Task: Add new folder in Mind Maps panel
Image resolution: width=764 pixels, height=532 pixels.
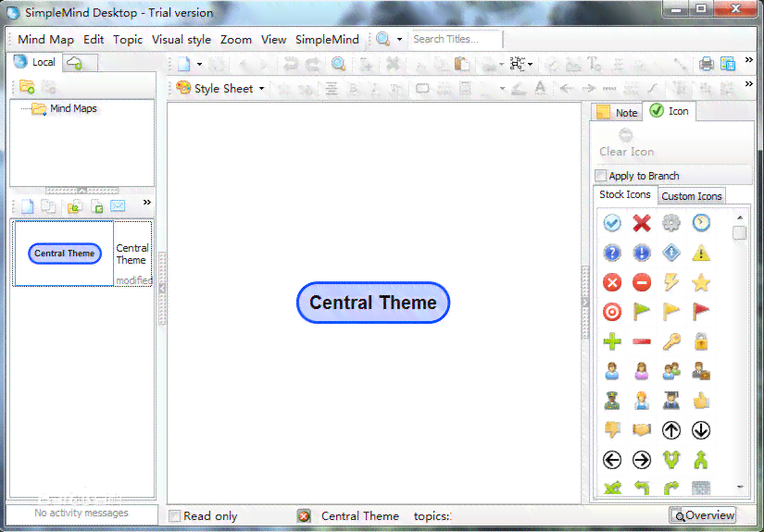Action: coord(27,87)
